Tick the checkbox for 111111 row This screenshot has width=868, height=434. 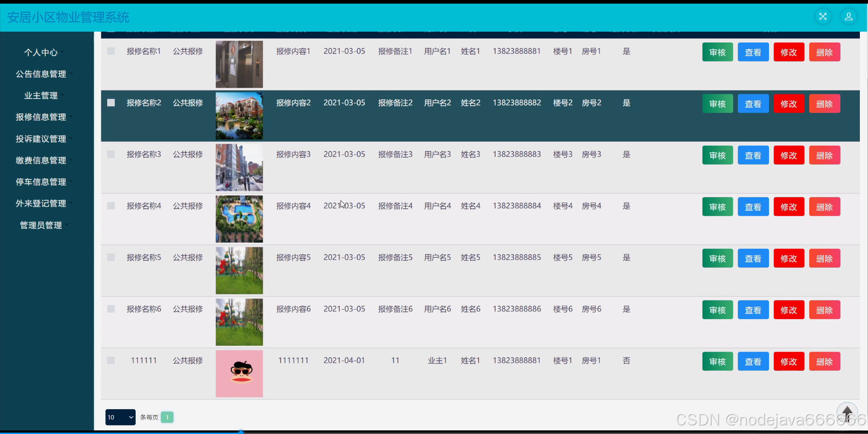(x=111, y=360)
